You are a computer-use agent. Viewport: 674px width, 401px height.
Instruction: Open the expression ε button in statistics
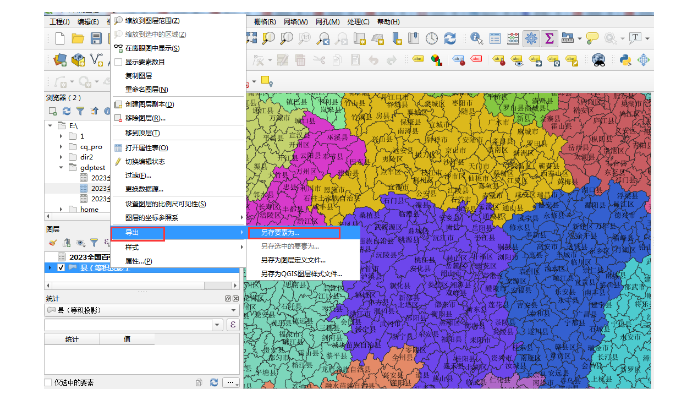pos(233,325)
